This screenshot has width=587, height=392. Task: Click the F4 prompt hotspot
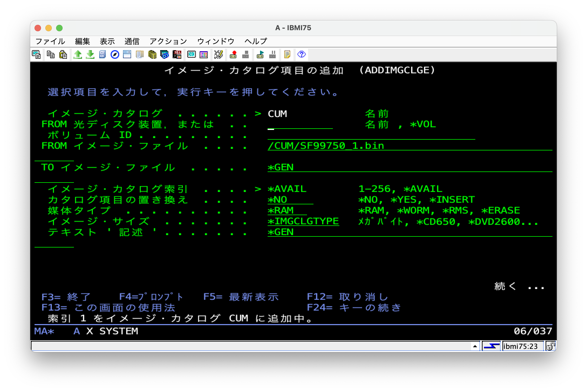151,297
